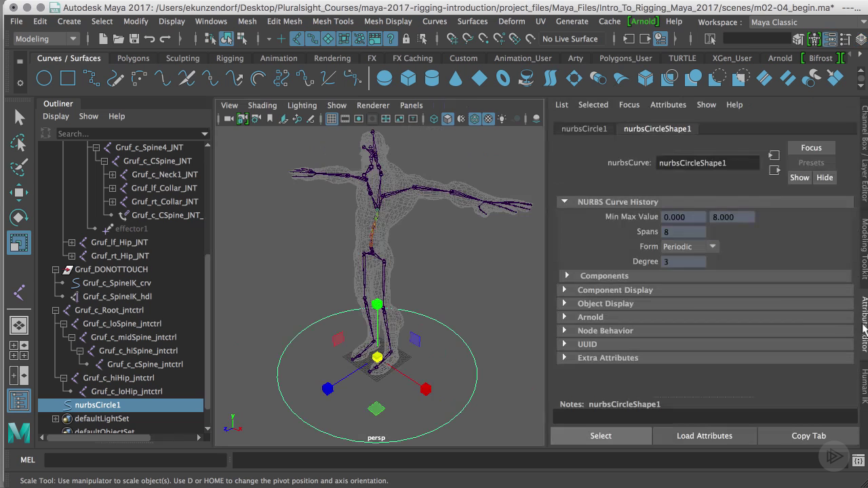Open the viewport Shading menu

point(262,105)
